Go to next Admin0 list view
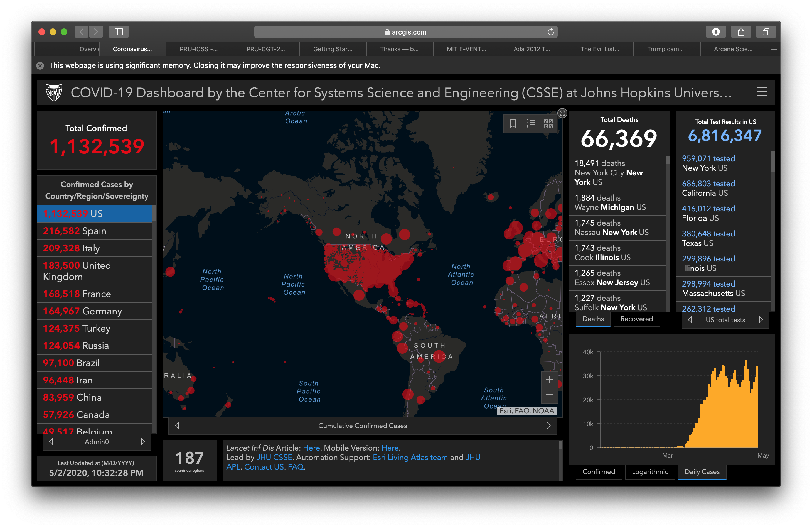812x528 pixels. pos(142,442)
